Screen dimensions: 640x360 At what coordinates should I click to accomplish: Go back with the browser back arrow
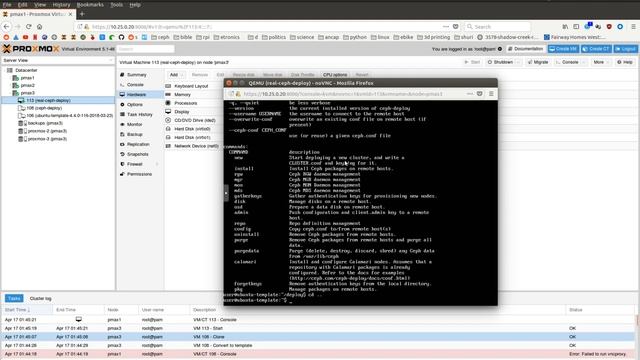(7, 27)
